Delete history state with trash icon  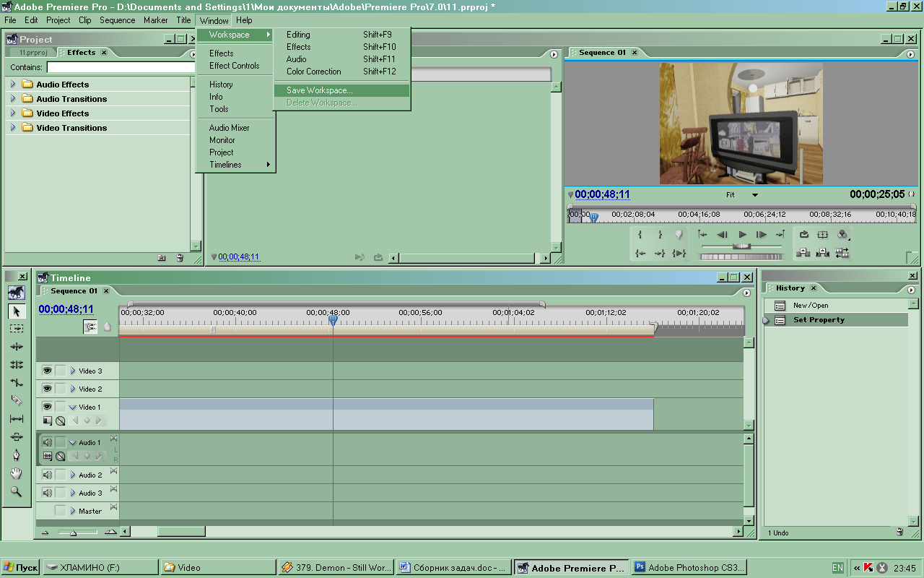(899, 532)
